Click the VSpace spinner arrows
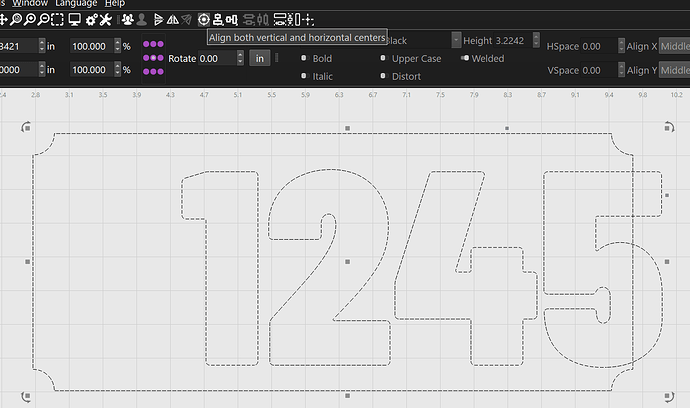This screenshot has height=408, width=690. tap(621, 70)
